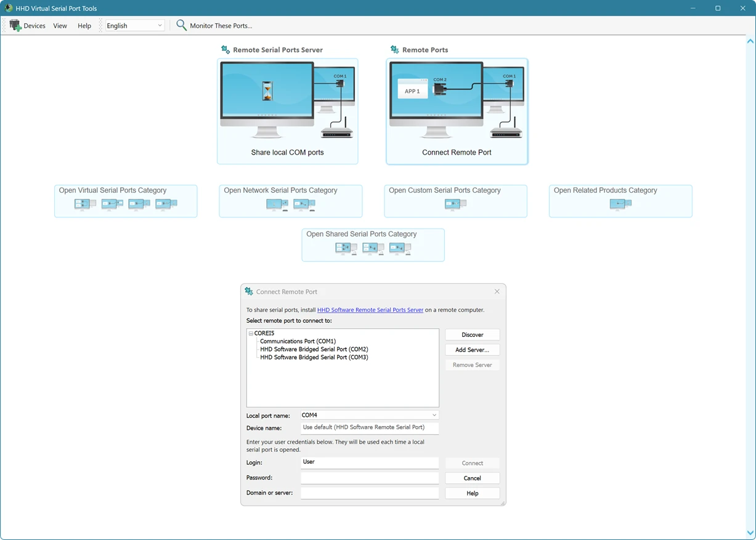Screen dimensions: 756x540
Task: Open Related Products Category
Action: click(x=620, y=201)
